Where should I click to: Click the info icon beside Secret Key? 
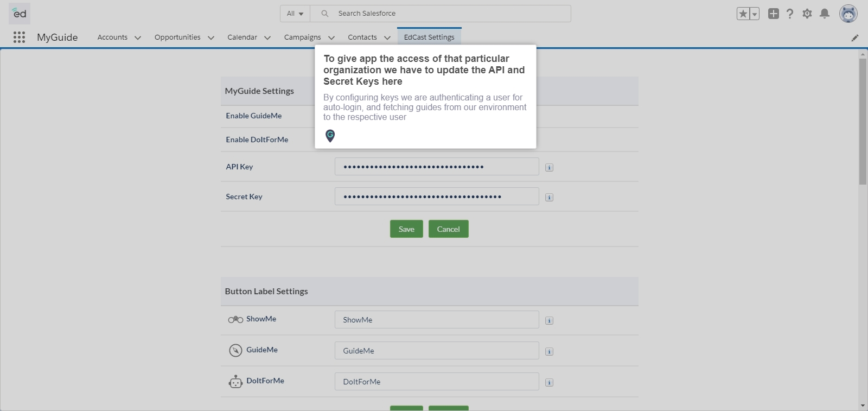pyautogui.click(x=549, y=197)
